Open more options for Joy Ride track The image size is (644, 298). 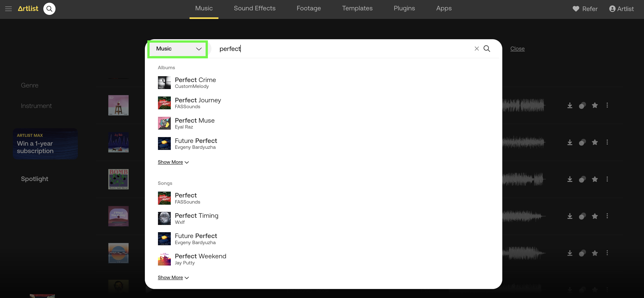pos(607,142)
